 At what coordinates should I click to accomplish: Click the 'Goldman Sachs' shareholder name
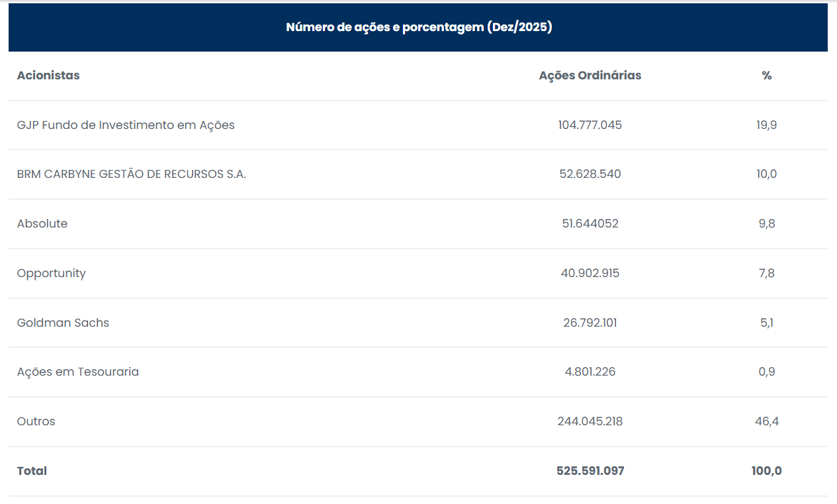pyautogui.click(x=63, y=323)
